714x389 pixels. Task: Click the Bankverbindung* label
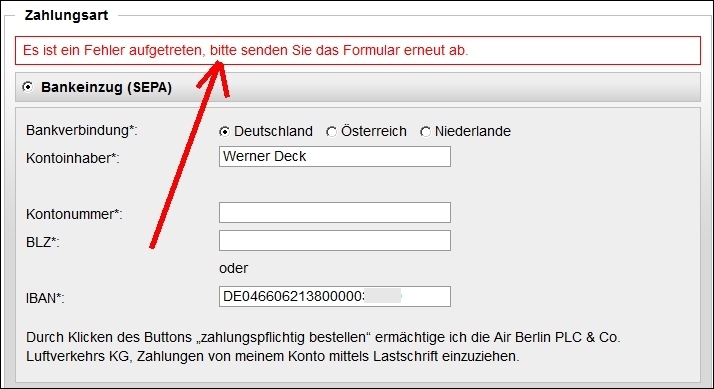(x=82, y=130)
